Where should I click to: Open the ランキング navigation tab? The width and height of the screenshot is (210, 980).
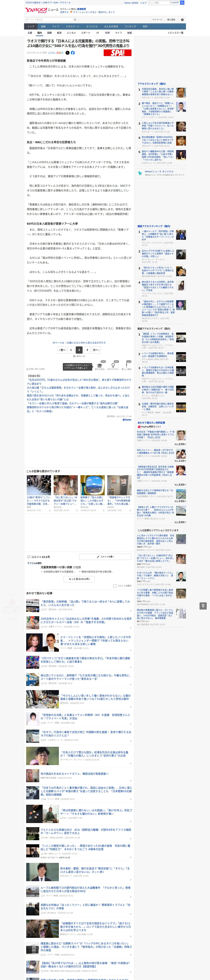[x=130, y=27]
